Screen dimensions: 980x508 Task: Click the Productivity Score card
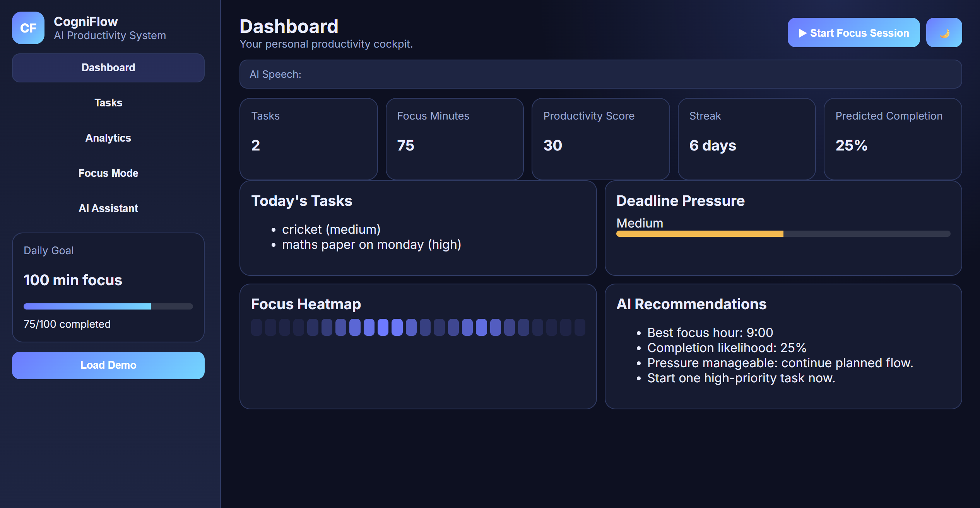click(600, 139)
